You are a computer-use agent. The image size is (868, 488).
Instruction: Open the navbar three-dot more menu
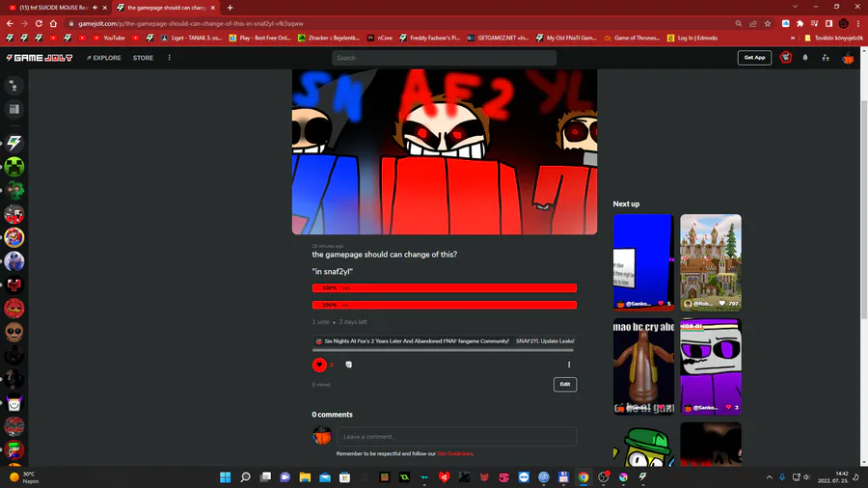coord(170,58)
